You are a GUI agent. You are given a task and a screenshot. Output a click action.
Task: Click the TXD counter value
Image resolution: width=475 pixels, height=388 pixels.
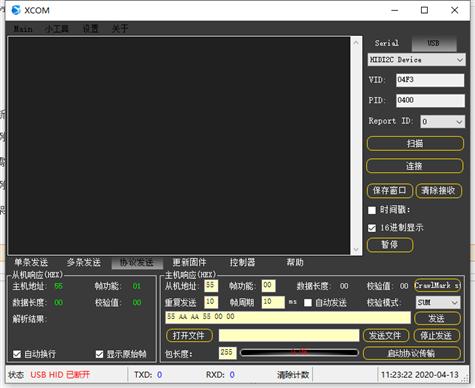[159, 375]
